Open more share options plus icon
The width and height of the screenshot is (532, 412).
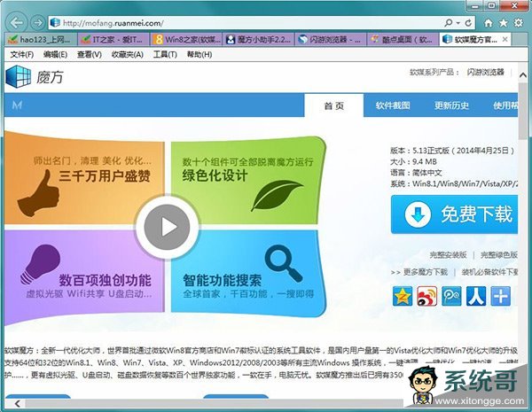(500, 296)
